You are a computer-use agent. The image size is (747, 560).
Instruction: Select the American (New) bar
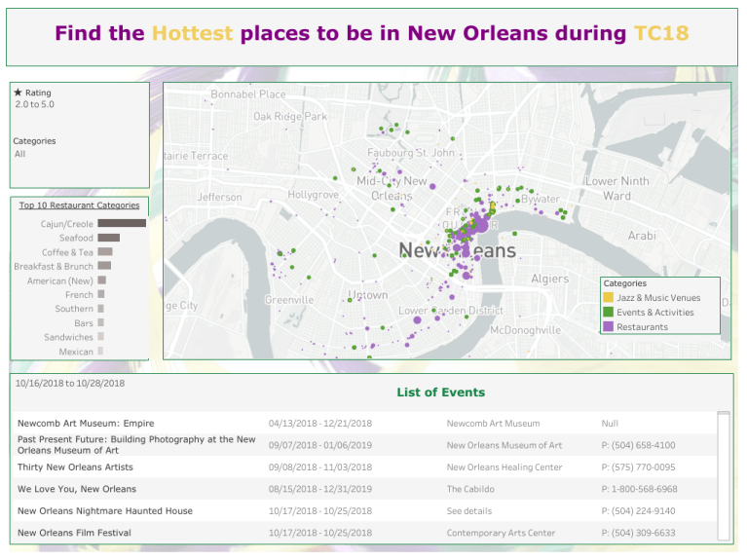click(x=102, y=280)
